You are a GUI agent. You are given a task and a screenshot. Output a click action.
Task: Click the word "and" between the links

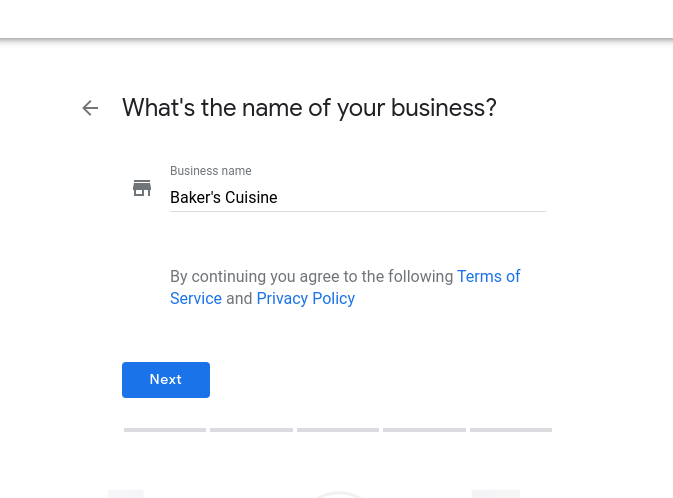[x=239, y=298]
